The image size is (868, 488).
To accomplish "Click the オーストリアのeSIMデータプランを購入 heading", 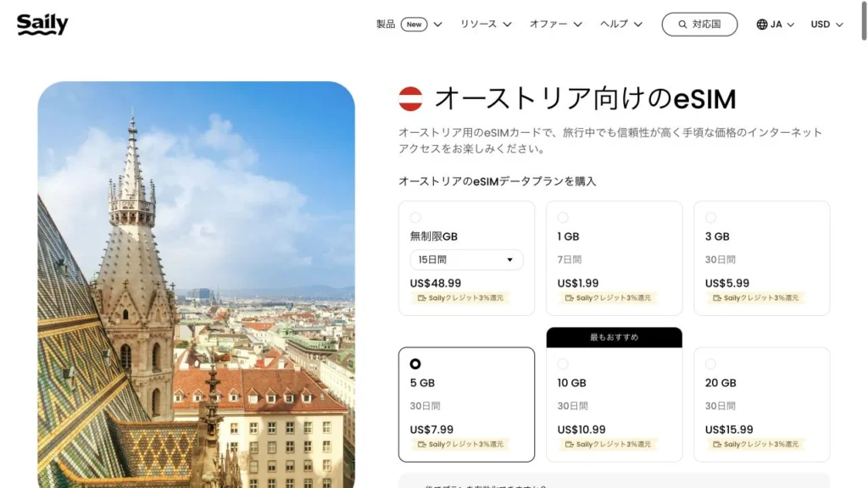I will (497, 181).
